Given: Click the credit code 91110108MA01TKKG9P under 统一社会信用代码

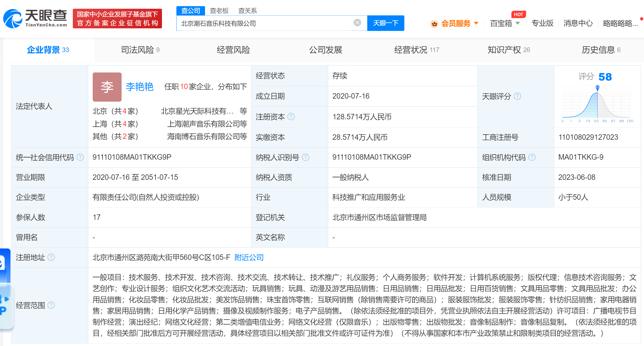Looking at the screenshot, I should click(x=132, y=157).
